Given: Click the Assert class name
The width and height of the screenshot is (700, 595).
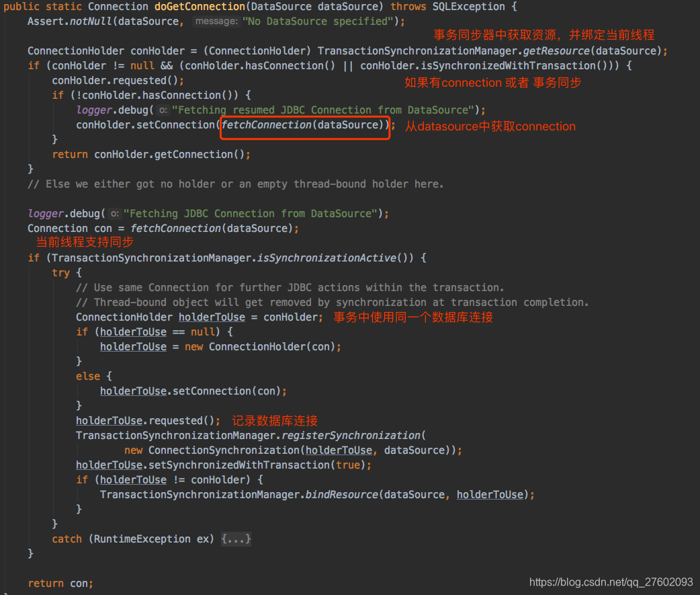Looking at the screenshot, I should point(46,22).
